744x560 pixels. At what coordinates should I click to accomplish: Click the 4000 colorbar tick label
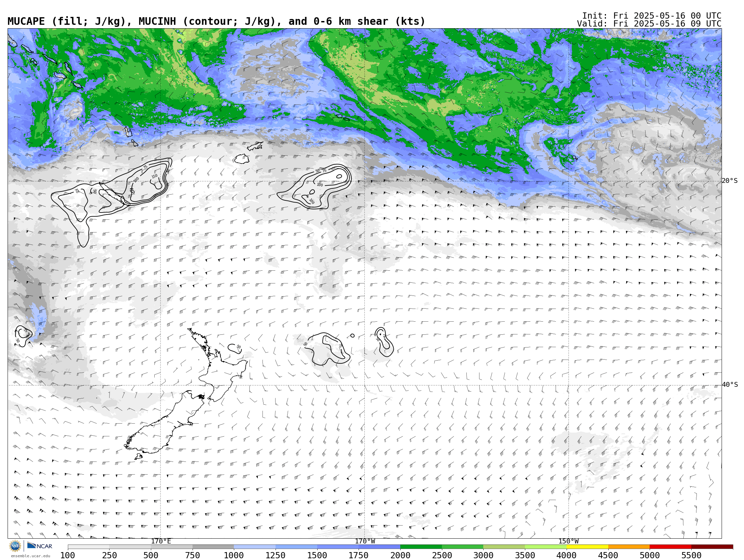[x=567, y=556]
